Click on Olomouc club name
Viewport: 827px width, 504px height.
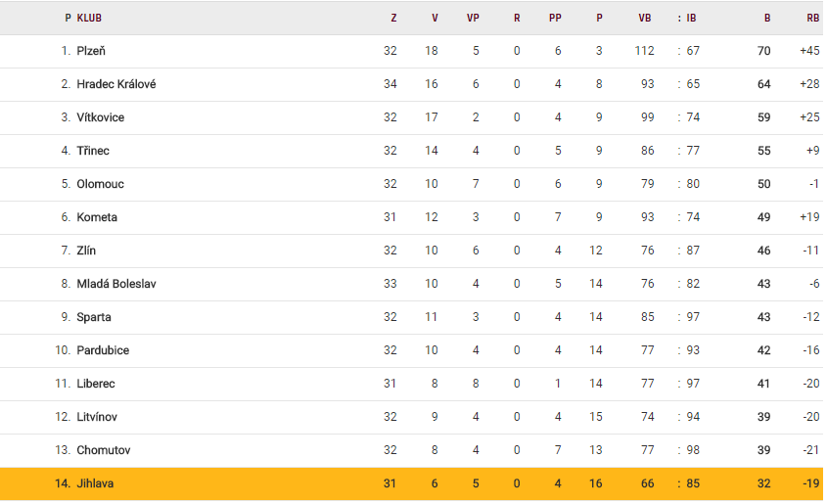tap(100, 184)
